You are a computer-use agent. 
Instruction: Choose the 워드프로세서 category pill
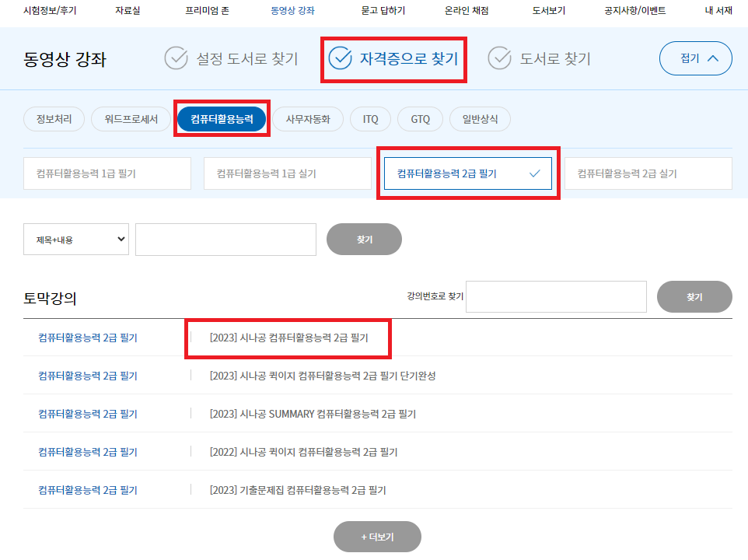(x=131, y=119)
